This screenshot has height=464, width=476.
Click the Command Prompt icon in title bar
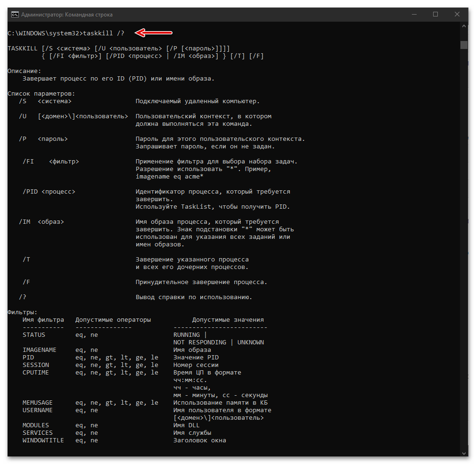(x=15, y=14)
